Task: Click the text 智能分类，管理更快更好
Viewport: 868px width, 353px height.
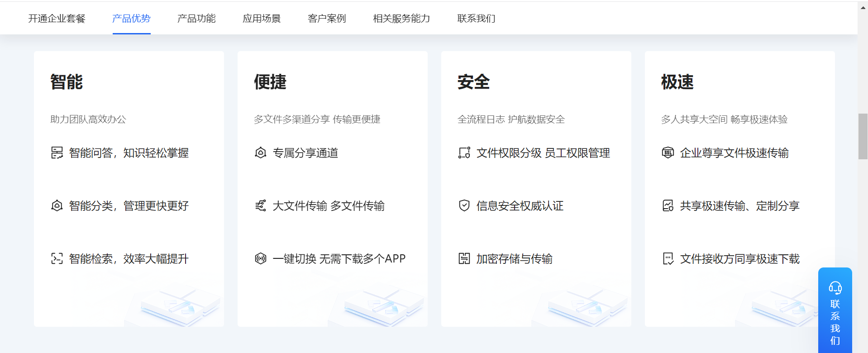Action: [129, 206]
